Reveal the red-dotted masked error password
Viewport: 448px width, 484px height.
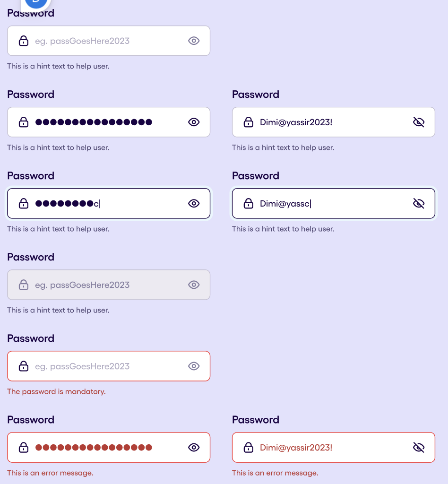pyautogui.click(x=194, y=447)
